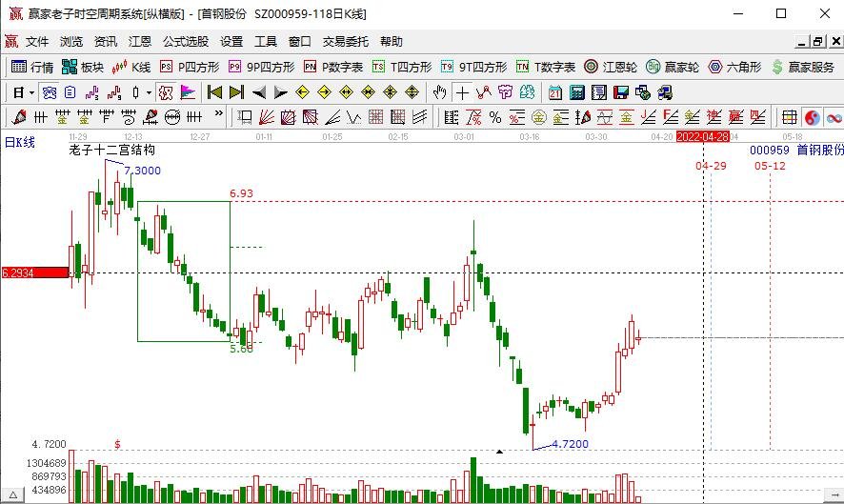Click the green 线 icon
The height and width of the screenshot is (504, 844).
click(527, 93)
